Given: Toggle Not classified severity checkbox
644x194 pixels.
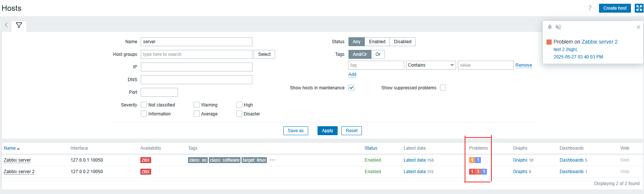Looking at the screenshot, I should click(x=144, y=105).
